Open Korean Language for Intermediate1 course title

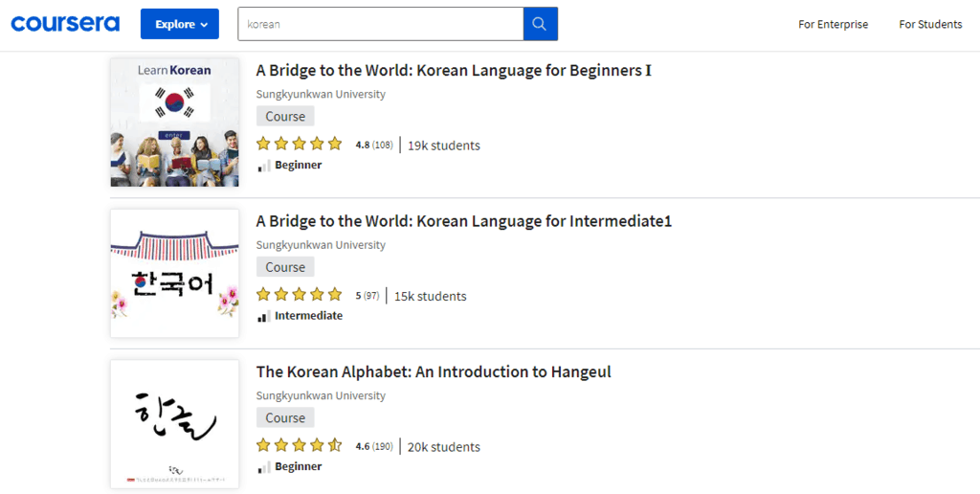[464, 221]
